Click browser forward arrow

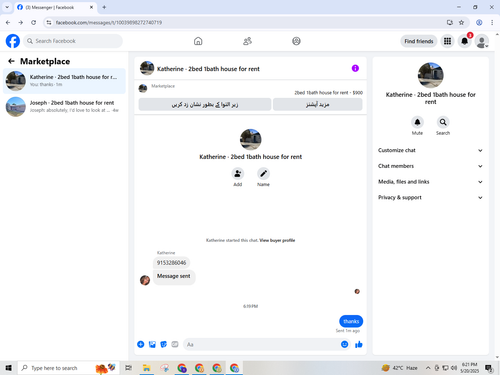click(21, 22)
